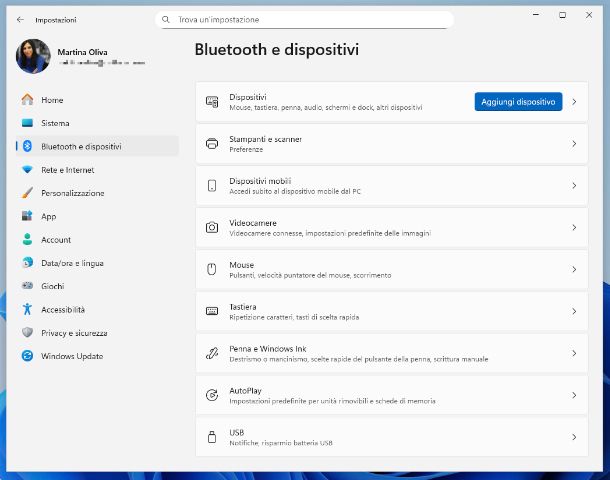Click the Trova un'impostazione search field

tap(305, 19)
